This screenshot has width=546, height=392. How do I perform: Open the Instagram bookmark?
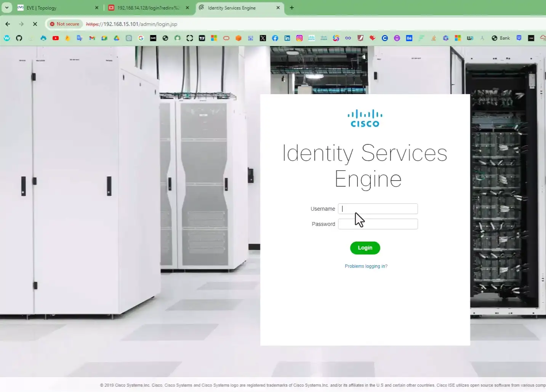tap(299, 38)
